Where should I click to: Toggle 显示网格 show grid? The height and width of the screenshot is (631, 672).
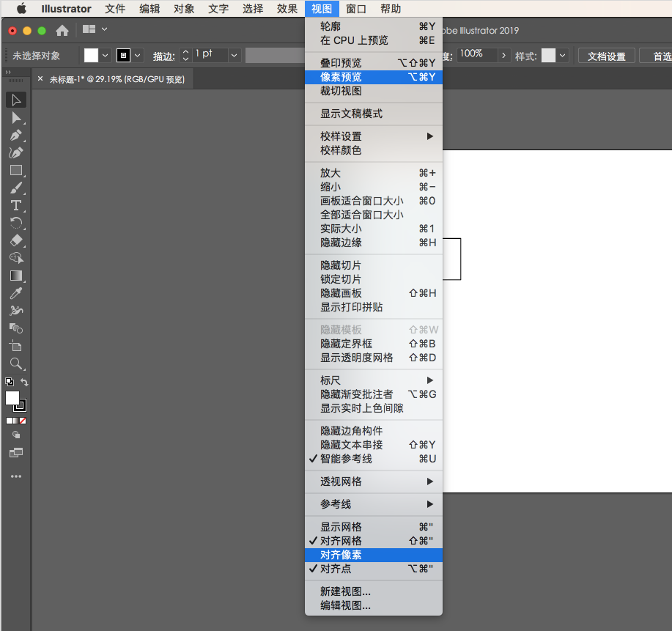pos(374,526)
